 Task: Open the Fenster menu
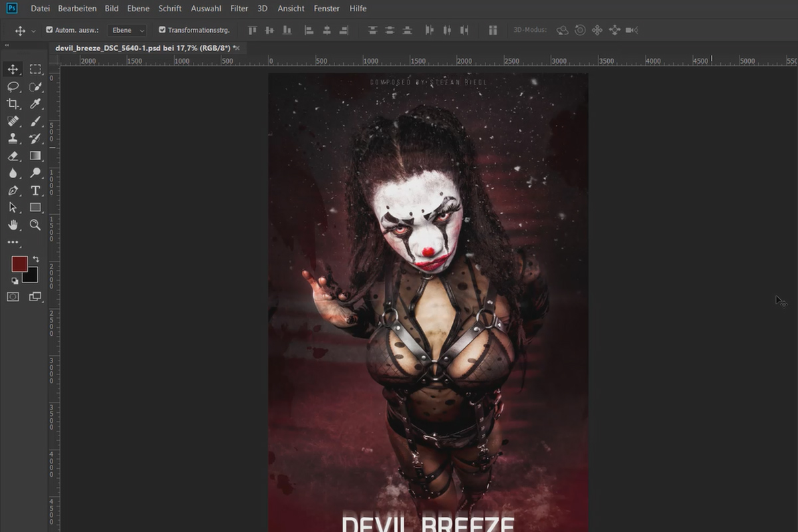(x=327, y=9)
